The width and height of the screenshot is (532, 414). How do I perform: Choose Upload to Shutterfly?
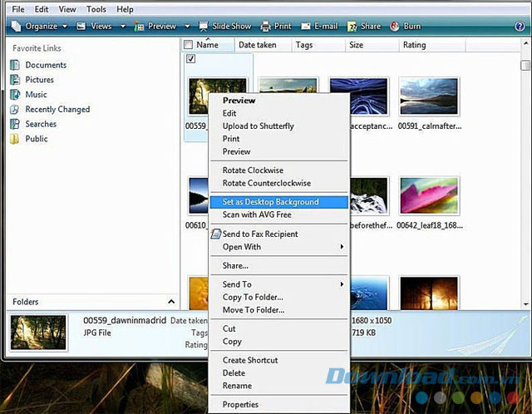(x=279, y=126)
